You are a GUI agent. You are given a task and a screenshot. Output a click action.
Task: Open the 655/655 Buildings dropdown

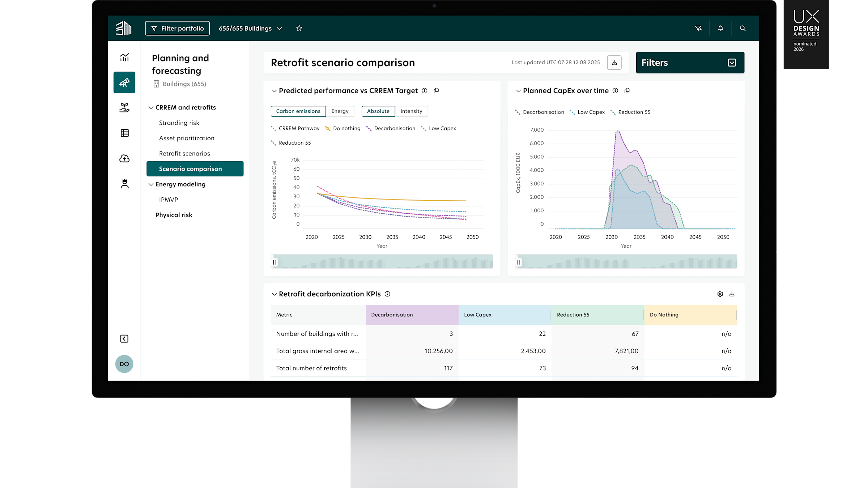tap(250, 28)
